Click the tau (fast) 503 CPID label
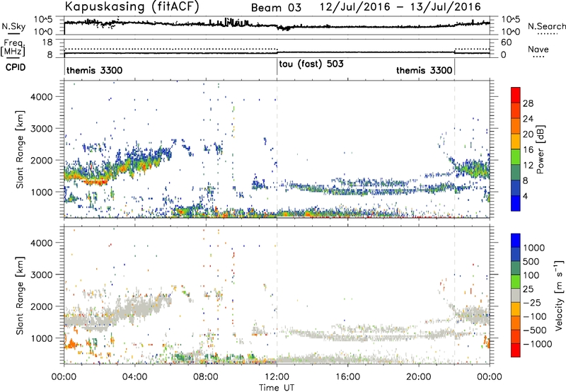Viewport: 566px width, 392px height. click(x=311, y=64)
